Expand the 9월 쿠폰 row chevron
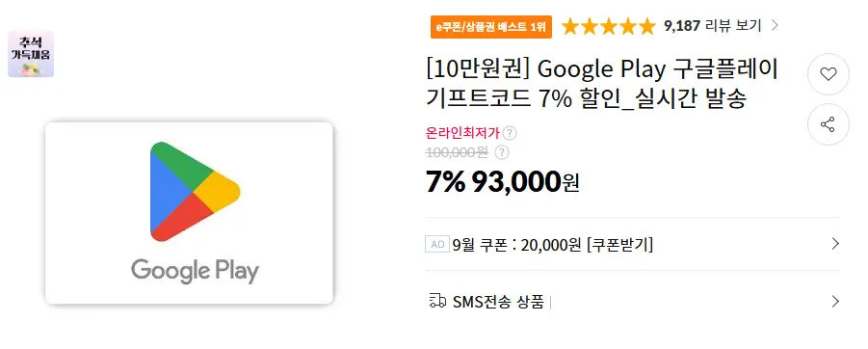This screenshot has width=868, height=349. pyautogui.click(x=835, y=244)
